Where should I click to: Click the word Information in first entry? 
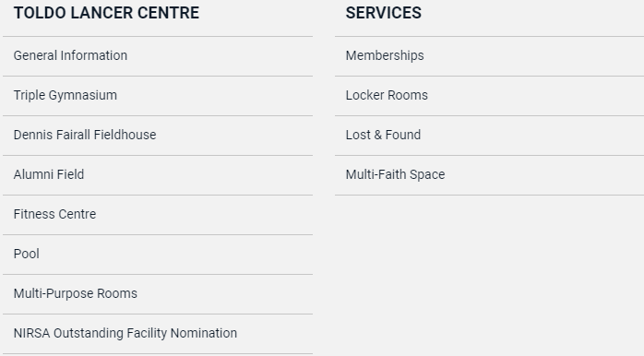click(93, 55)
